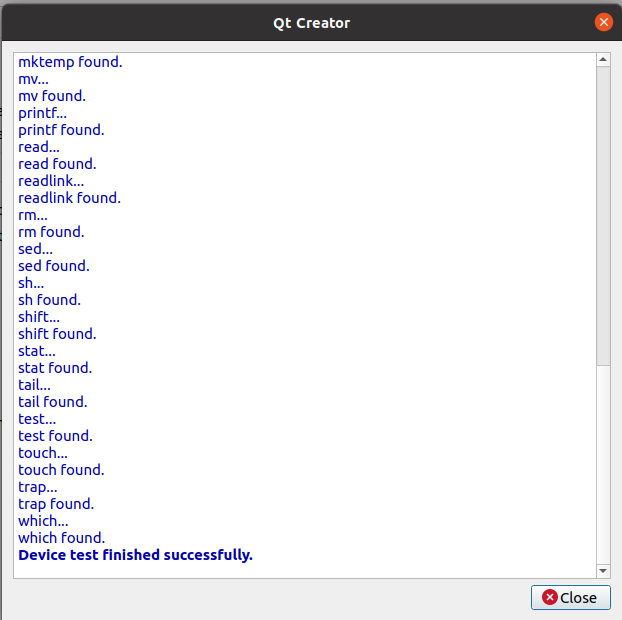
Task: Click the "which found." output line
Action: [x=61, y=538]
